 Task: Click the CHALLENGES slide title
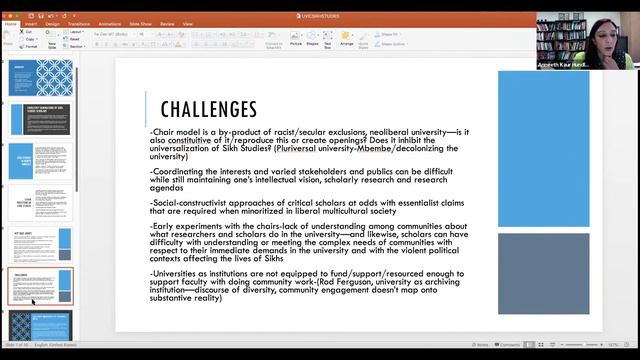coord(209,109)
